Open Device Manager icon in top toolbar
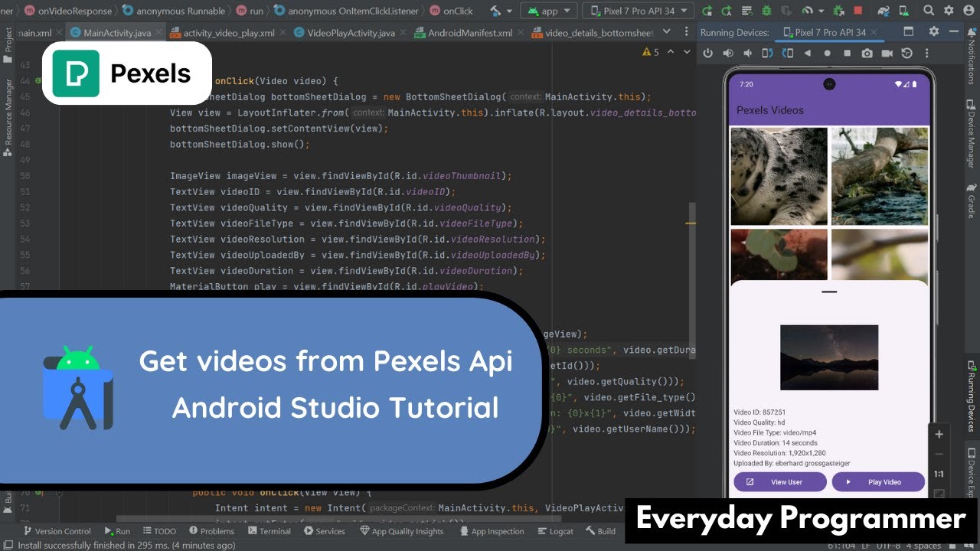 pos(903,11)
